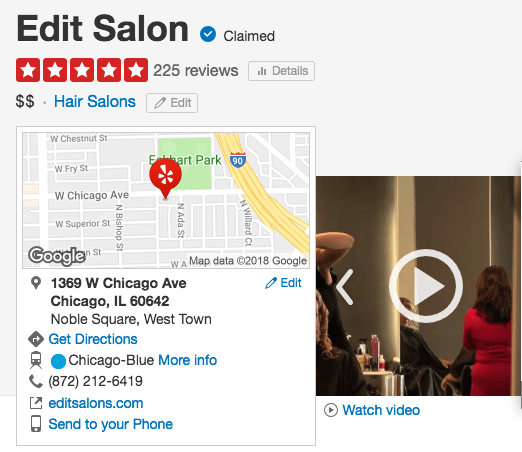Image resolution: width=522 pixels, height=452 pixels.
Task: Open the Hair Salons category link
Action: tap(95, 101)
